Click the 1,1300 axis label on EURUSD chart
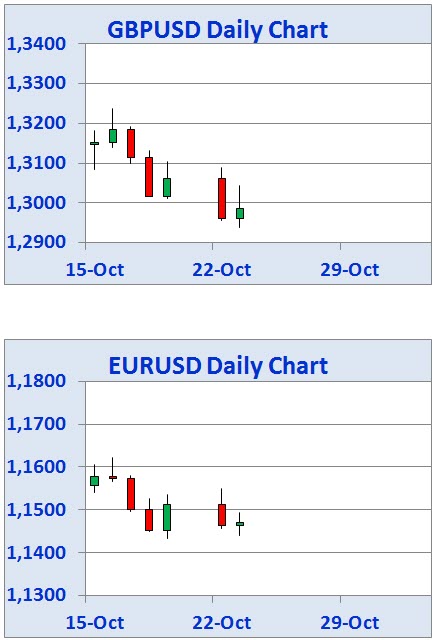This screenshot has width=435, height=640. click(36, 595)
